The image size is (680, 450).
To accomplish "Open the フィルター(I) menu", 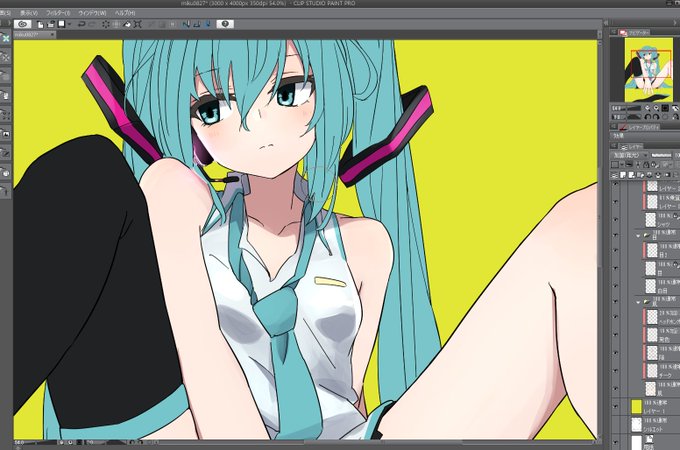I will point(58,13).
